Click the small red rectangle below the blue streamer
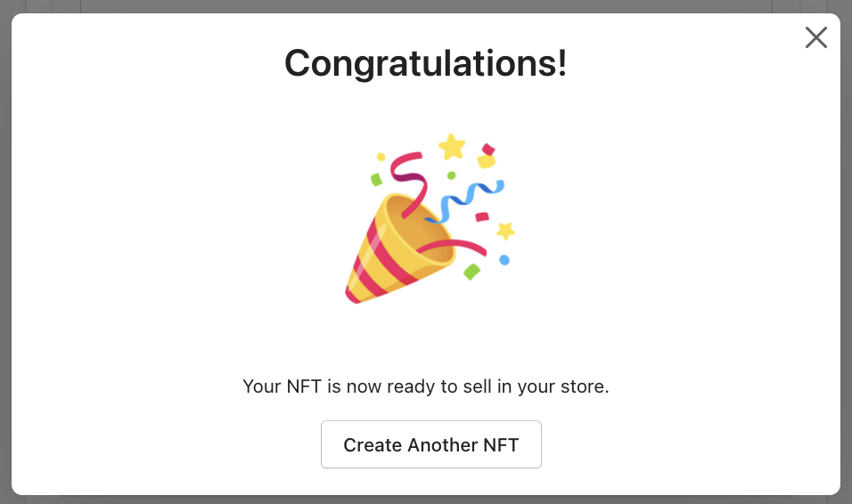 (482, 215)
